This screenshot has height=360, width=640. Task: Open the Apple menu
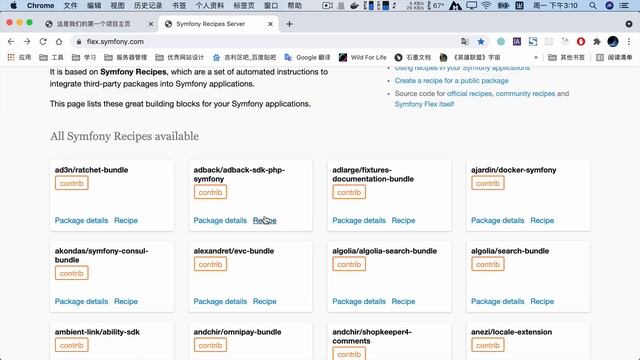[13, 5]
